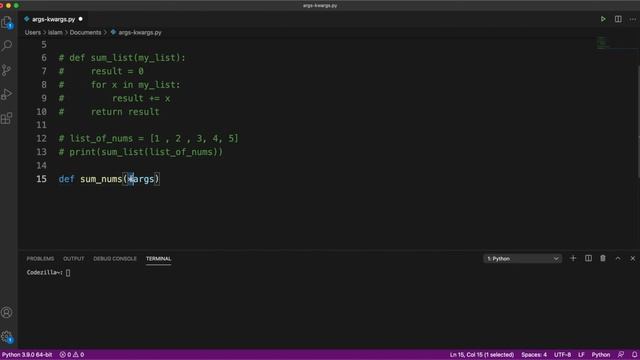Click the 'Codezilla~:' terminal prompt
This screenshot has height=360, width=640.
(44, 273)
